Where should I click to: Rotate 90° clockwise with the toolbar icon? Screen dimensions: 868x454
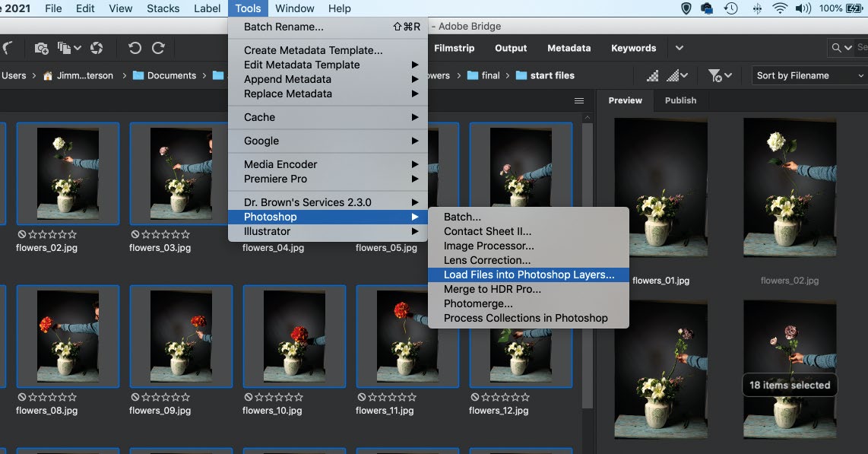click(x=158, y=48)
